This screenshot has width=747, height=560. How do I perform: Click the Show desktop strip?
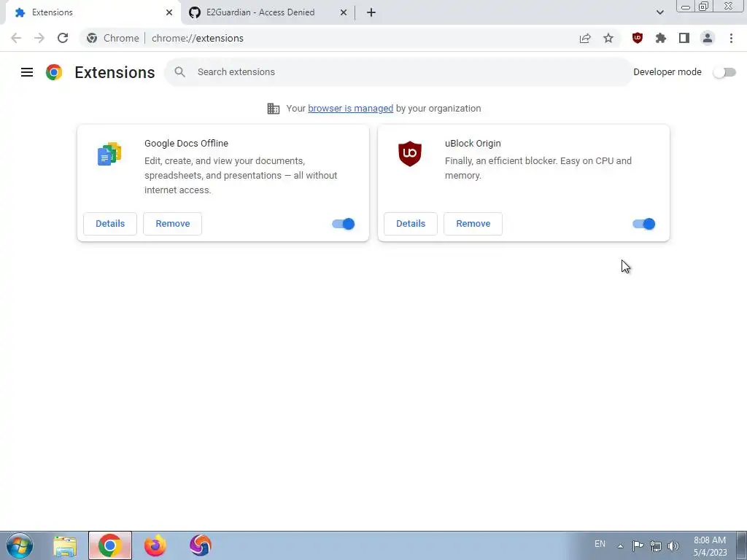pyautogui.click(x=741, y=545)
